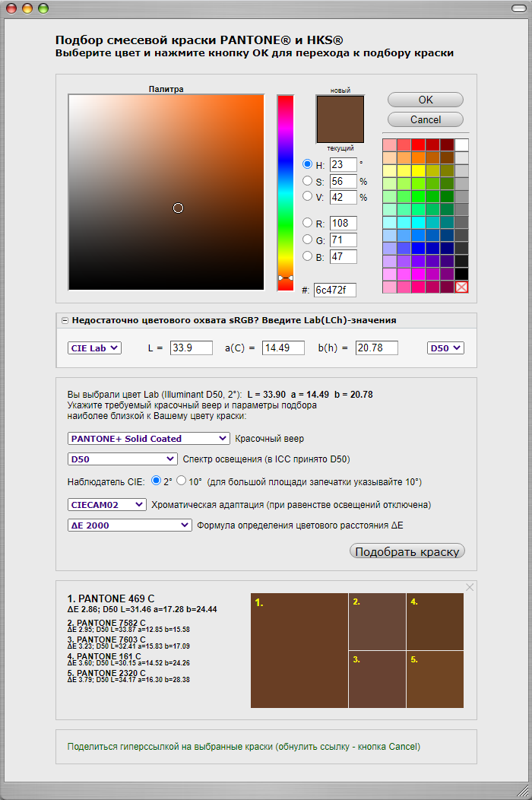The width and height of the screenshot is (532, 800).
Task: Click the new/current color preview box
Action: coord(340,119)
